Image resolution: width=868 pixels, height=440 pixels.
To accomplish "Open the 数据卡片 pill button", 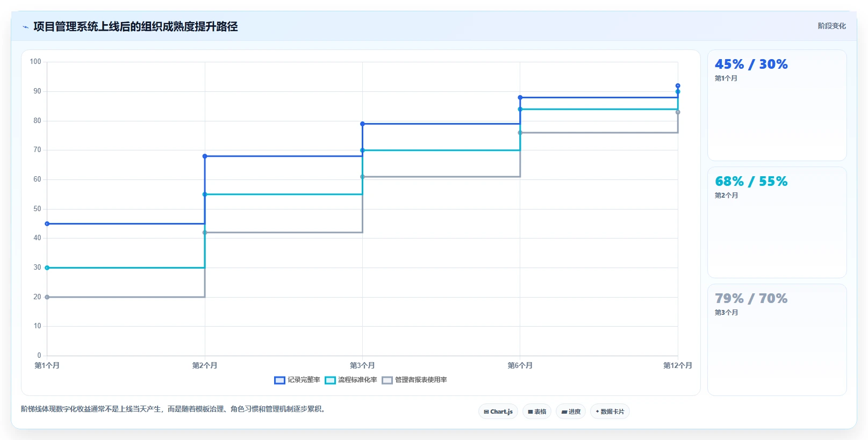I will coord(610,412).
